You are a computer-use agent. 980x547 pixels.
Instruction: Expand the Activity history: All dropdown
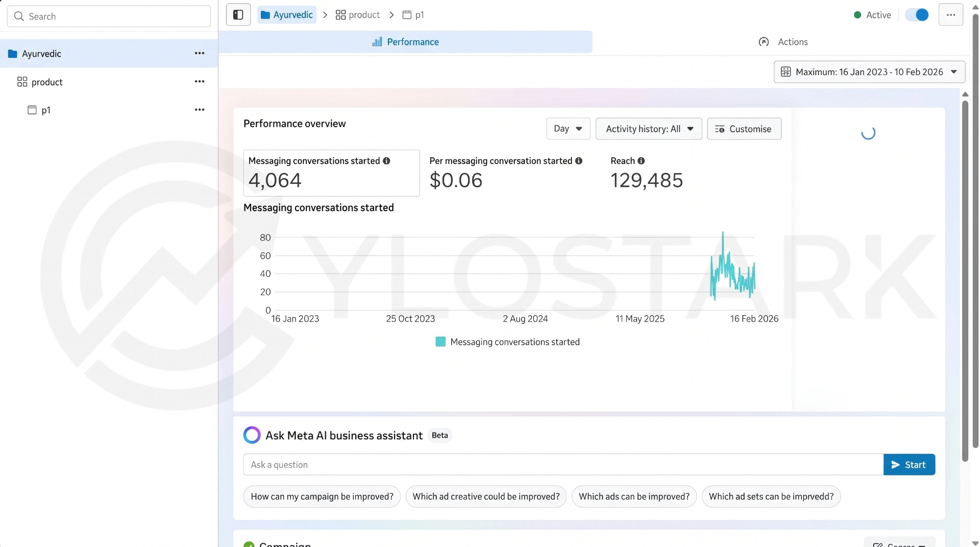649,129
